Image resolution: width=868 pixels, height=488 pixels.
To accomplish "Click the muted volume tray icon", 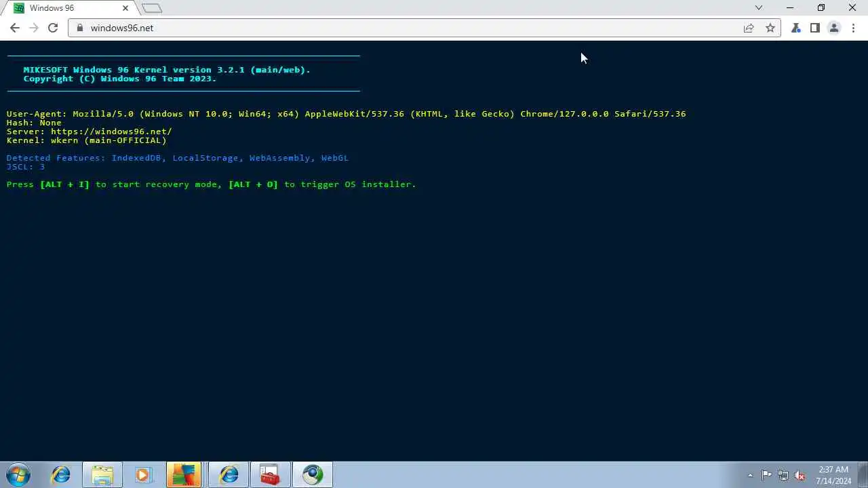I will coord(800,475).
